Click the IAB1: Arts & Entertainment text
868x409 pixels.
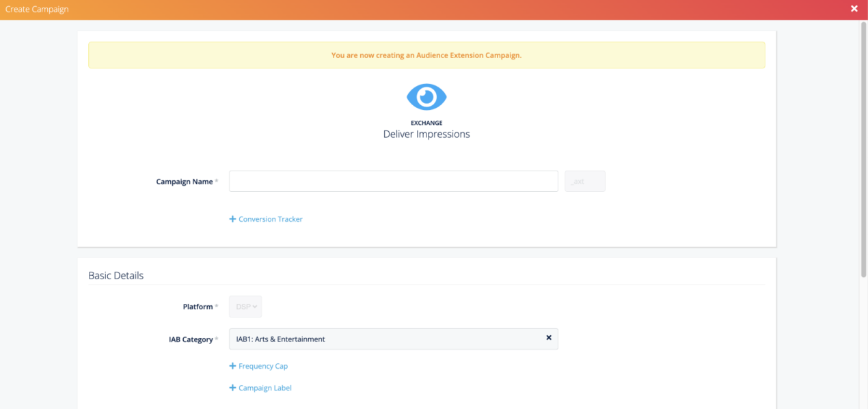click(x=281, y=338)
